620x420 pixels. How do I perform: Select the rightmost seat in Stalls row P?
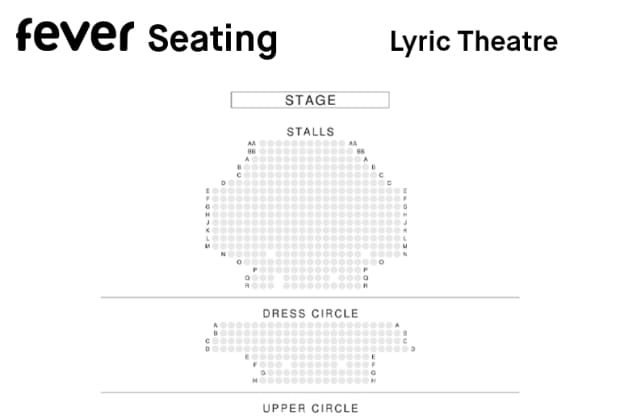pos(358,270)
